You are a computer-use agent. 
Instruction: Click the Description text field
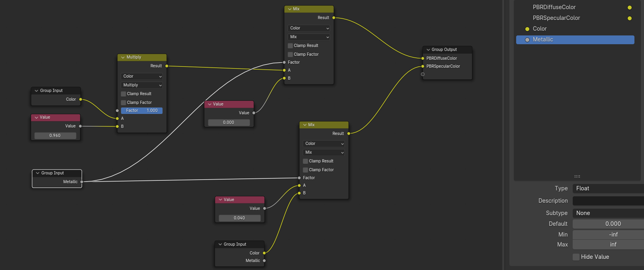tap(608, 201)
